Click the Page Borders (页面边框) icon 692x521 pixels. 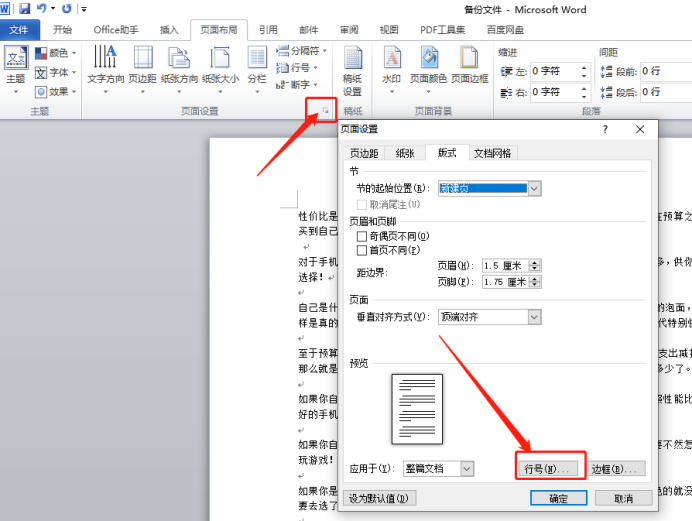coord(469,57)
